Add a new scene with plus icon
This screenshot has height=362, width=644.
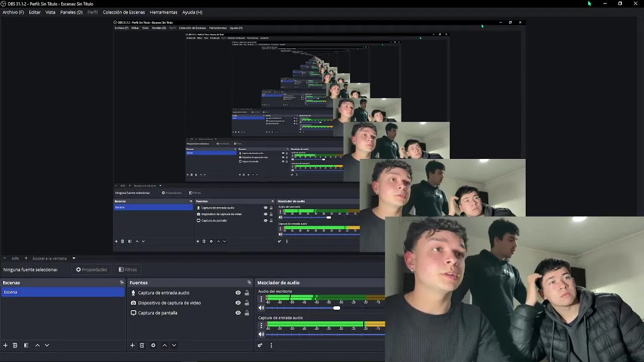(6, 345)
